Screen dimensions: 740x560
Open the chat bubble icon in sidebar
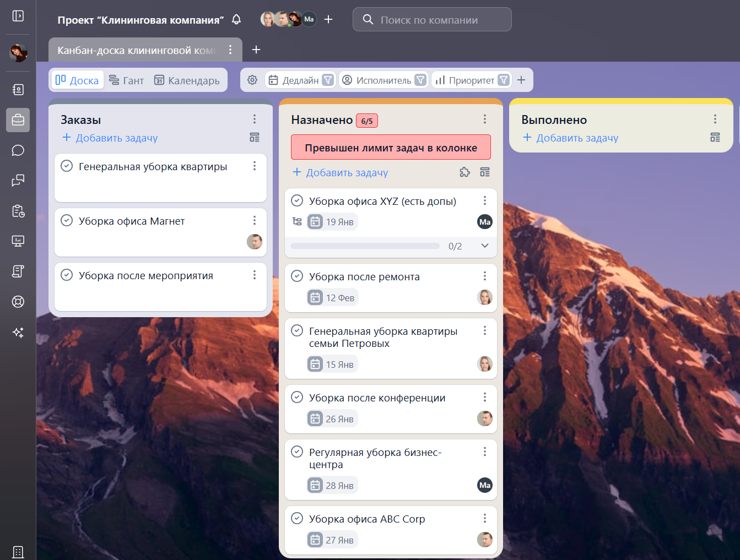tap(18, 150)
